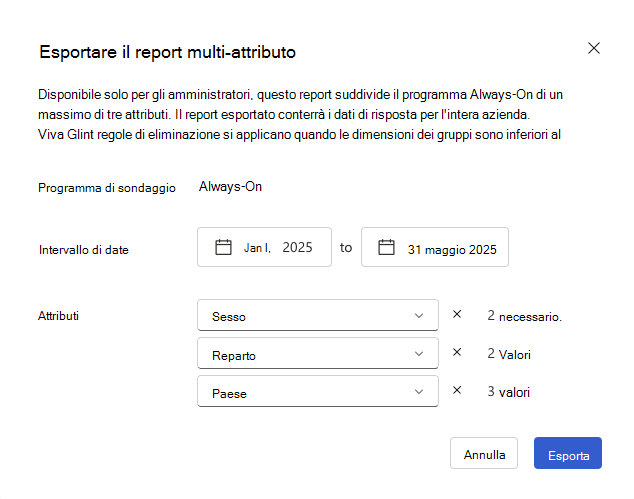This screenshot has width=634, height=499.
Task: Click the Always-On survey program value
Action: [230, 187]
